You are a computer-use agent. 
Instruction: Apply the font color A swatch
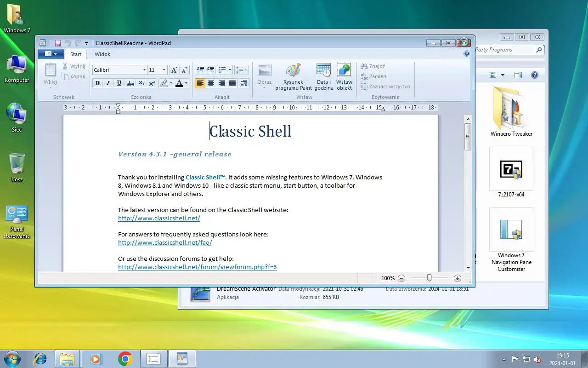point(179,83)
